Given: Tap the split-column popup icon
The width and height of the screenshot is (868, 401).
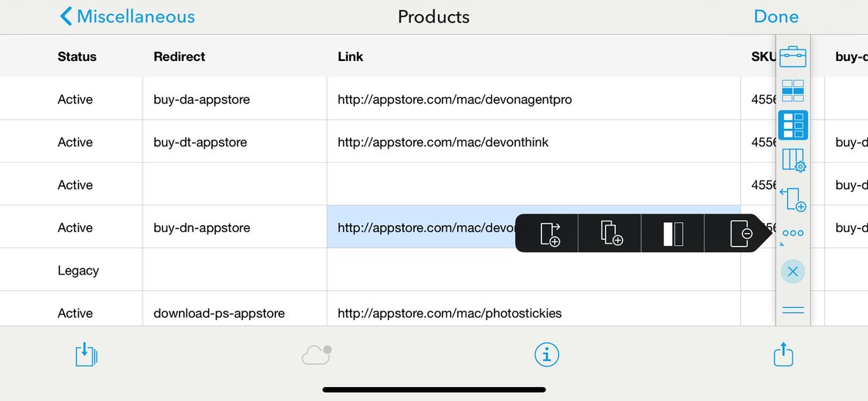Looking at the screenshot, I should 673,234.
